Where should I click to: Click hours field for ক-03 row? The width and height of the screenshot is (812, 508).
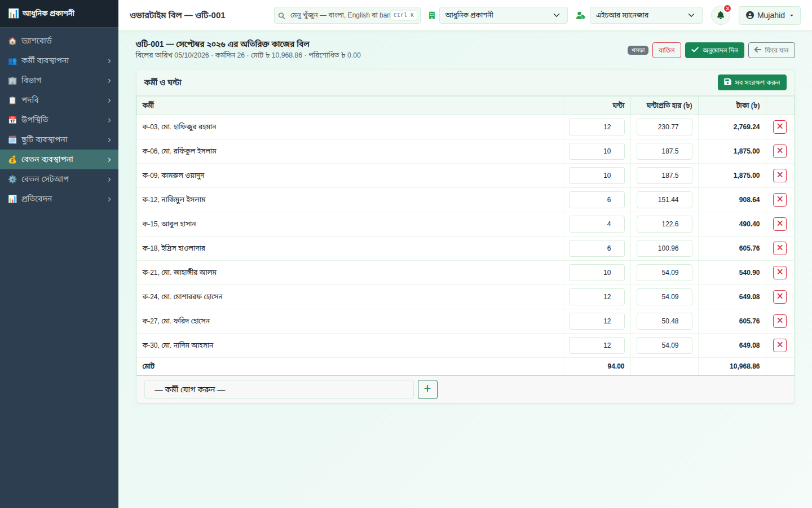click(x=597, y=127)
